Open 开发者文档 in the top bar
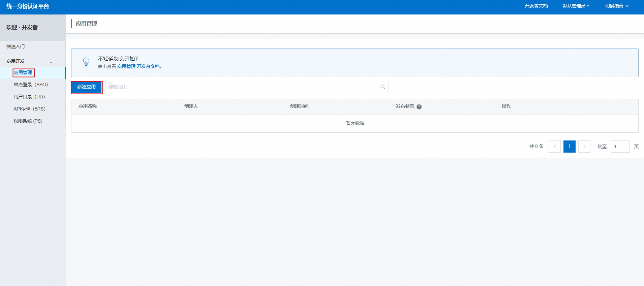The width and height of the screenshot is (644, 286). pyautogui.click(x=536, y=6)
